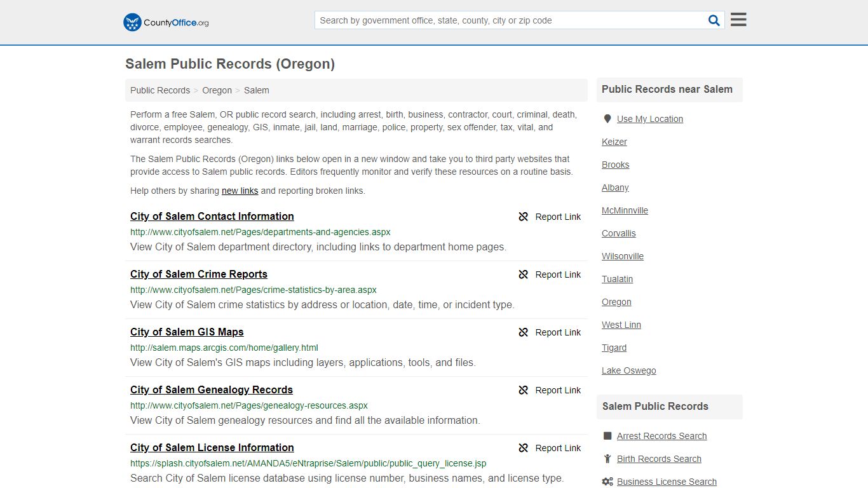This screenshot has width=868, height=488.
Task: Open City of Salem Genealogy Records
Action: (212, 390)
